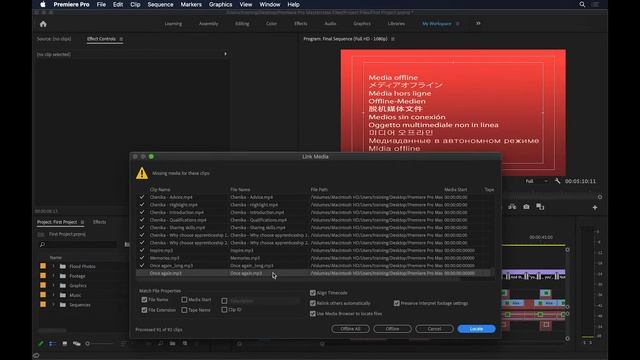The width and height of the screenshot is (640, 360).
Task: Click the program timecode 00:05:10:11
Action: click(580, 181)
